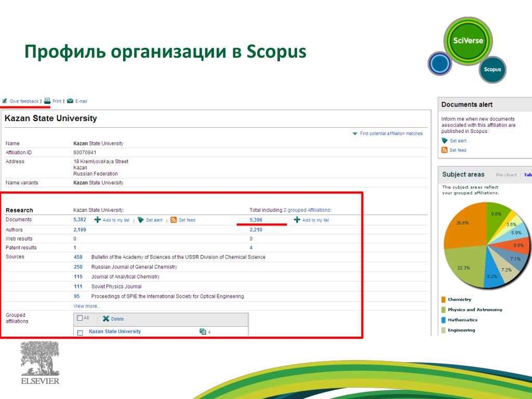Click the Give feedback pencil icon
Screen dimensions: 532x399
tap(5, 101)
